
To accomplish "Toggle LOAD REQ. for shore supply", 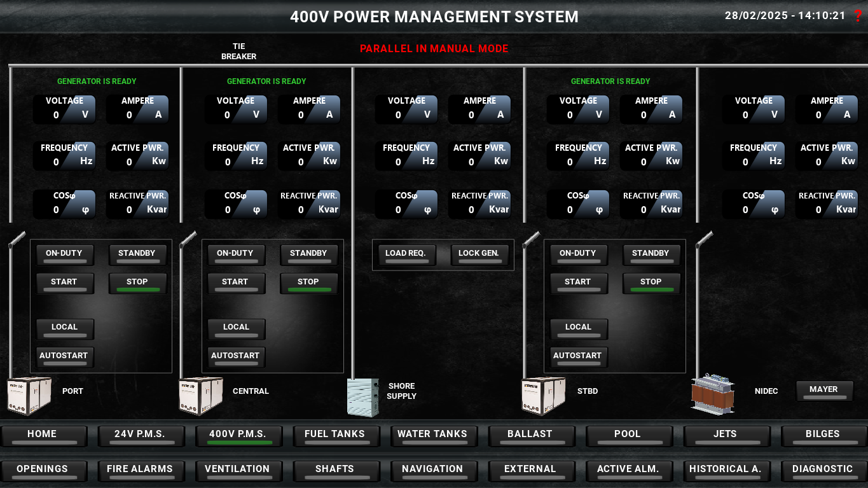I will [406, 255].
